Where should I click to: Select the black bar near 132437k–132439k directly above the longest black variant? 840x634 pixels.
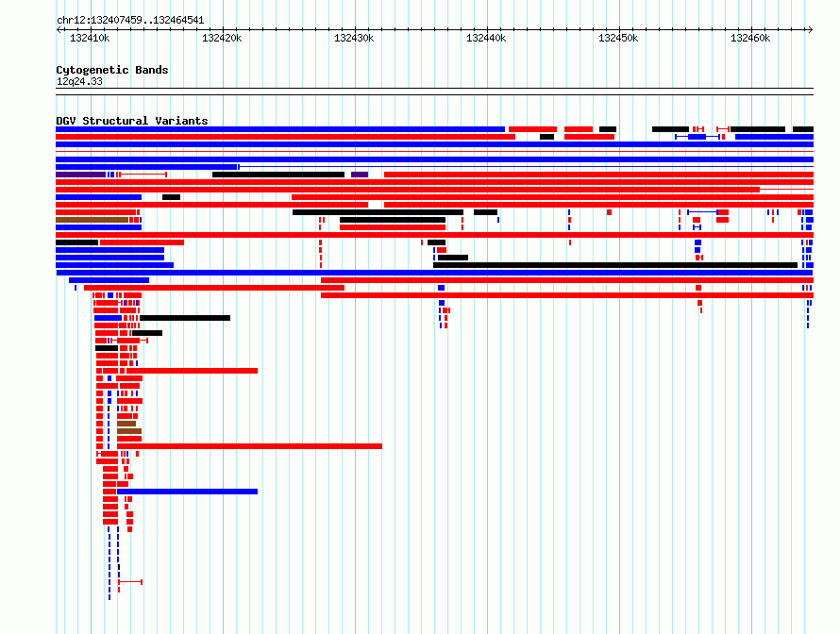[453, 258]
